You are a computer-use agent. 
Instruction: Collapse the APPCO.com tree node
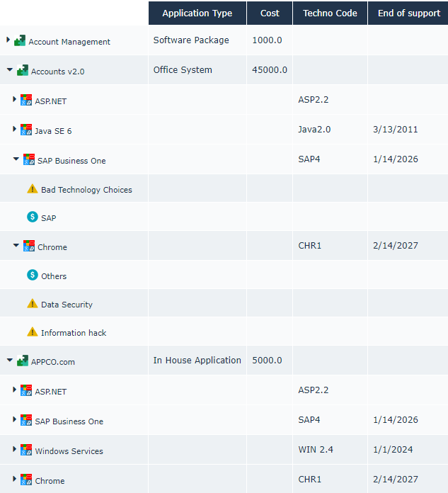9,361
